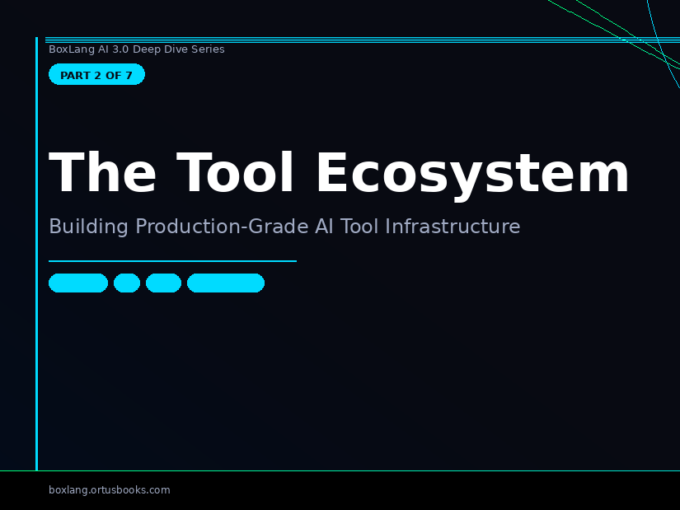Viewport: 680px width, 510px height.
Task: Click the word Ecosystem in the title
Action: pyautogui.click(x=473, y=174)
